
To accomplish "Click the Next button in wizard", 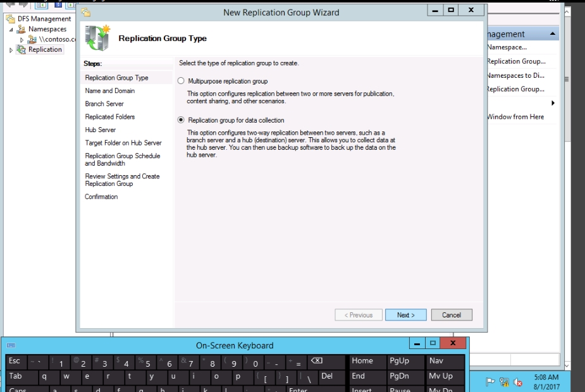I will (405, 315).
